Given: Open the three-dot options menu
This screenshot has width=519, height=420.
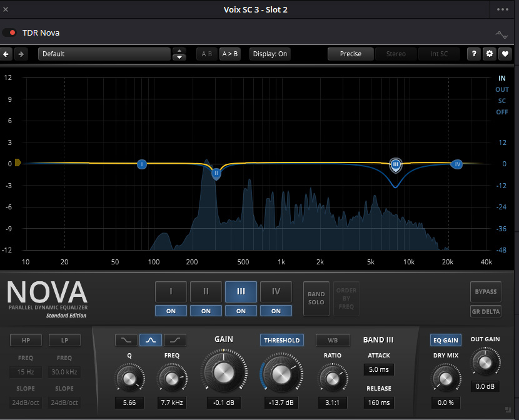Looking at the screenshot, I should tap(503, 9).
